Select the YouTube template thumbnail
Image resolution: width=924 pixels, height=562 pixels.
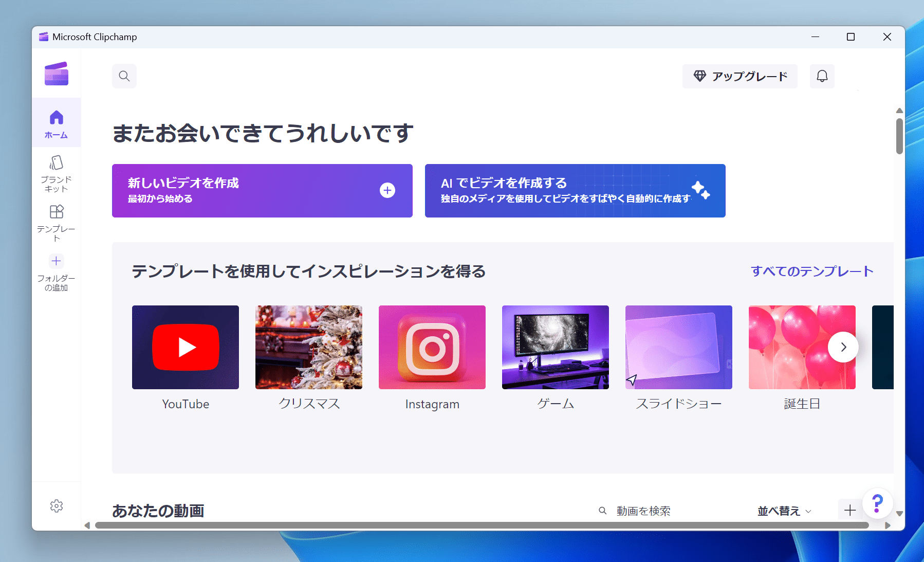(x=186, y=347)
